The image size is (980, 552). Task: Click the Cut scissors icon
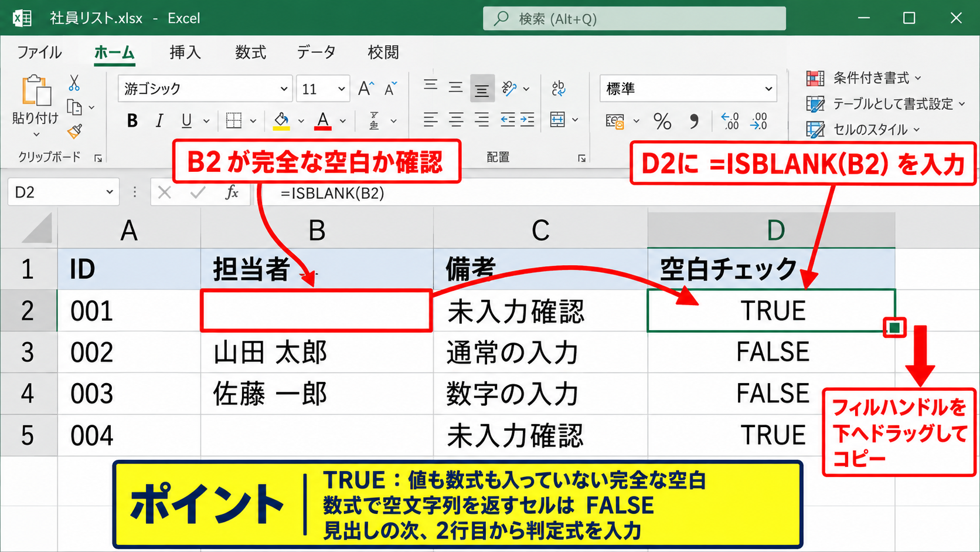[74, 83]
